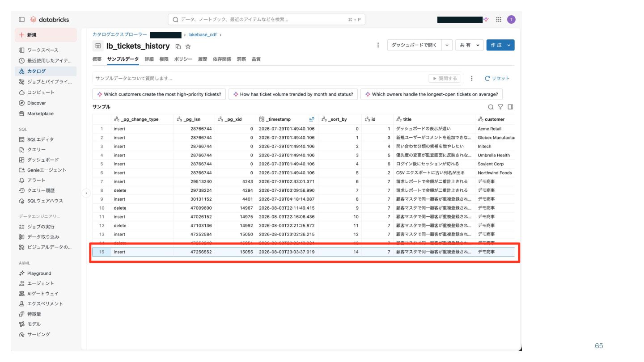Viewport: 644px width, 362px height.
Task: Select the suggestion about high-priority tickets
Action: 159,94
